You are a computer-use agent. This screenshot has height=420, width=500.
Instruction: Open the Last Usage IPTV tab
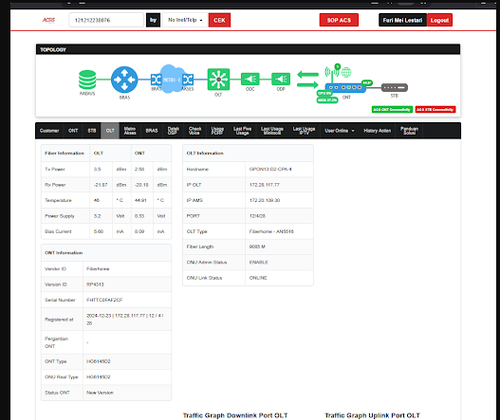pyautogui.click(x=304, y=131)
